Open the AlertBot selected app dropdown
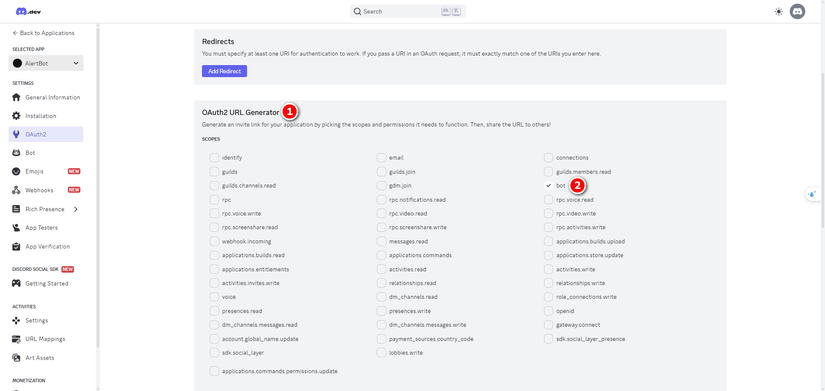825x391 pixels. pos(46,63)
